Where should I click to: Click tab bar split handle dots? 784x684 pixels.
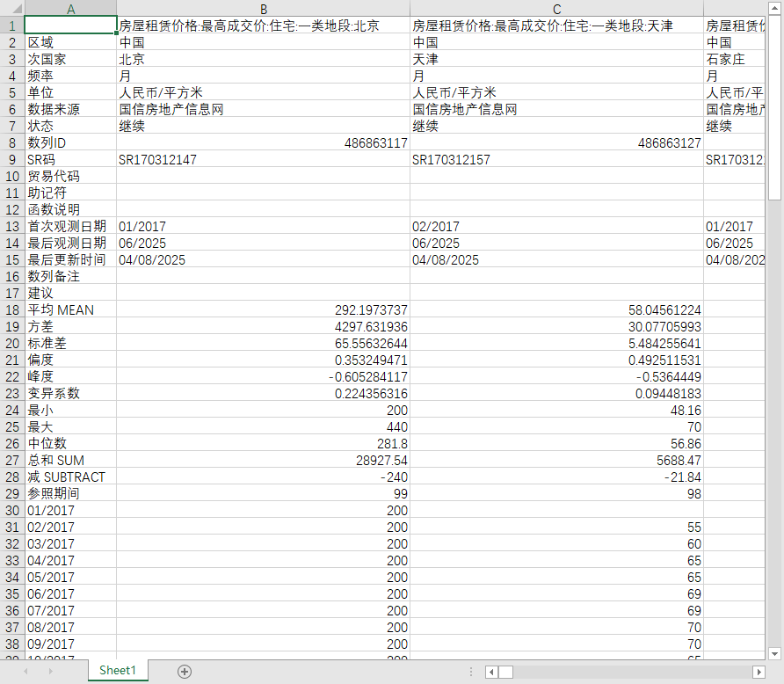click(x=470, y=672)
